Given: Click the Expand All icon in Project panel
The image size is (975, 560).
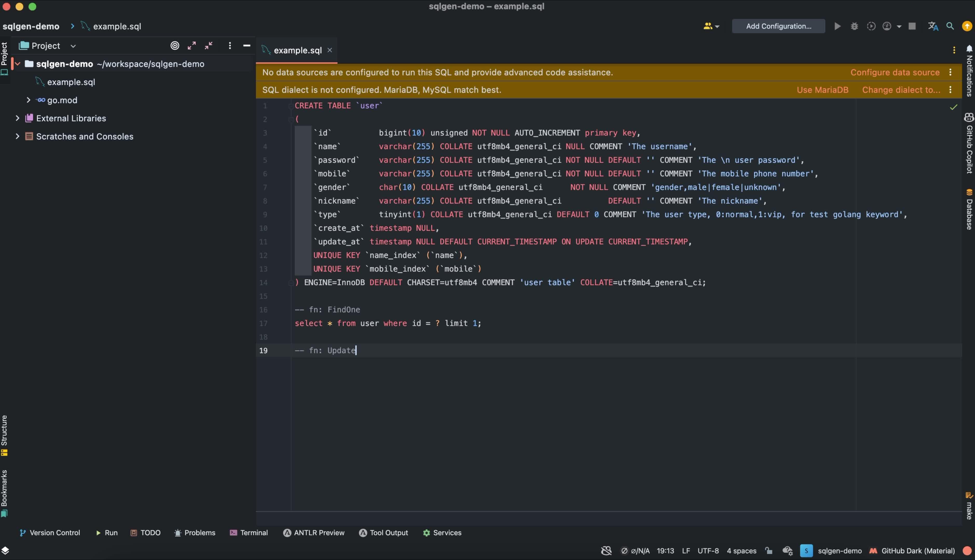Looking at the screenshot, I should click(x=192, y=46).
